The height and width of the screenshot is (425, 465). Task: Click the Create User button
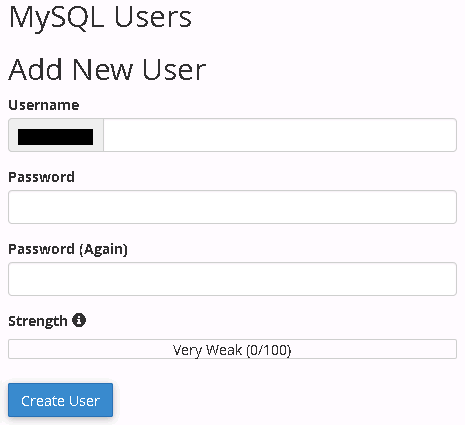click(x=60, y=400)
